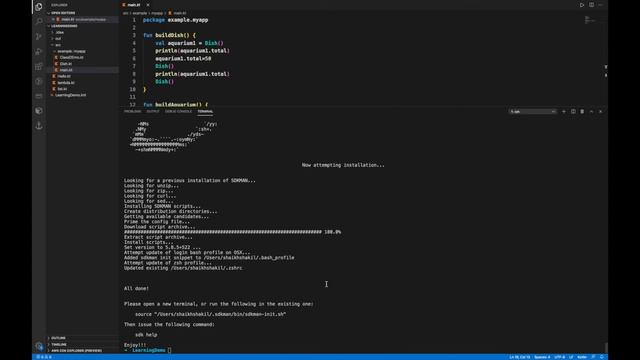Open the Explorer view in activity bar
640x360 pixels.
pyautogui.click(x=39, y=7)
